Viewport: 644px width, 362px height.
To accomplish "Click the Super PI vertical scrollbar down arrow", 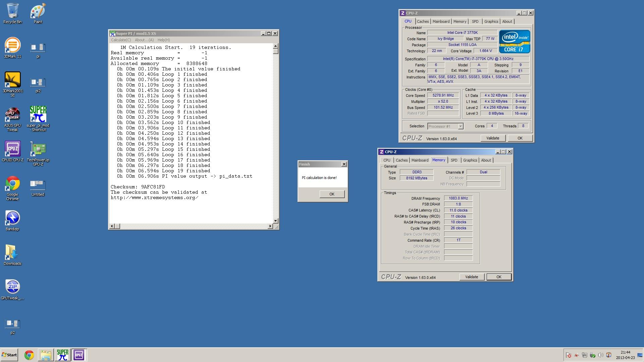I will click(x=276, y=221).
